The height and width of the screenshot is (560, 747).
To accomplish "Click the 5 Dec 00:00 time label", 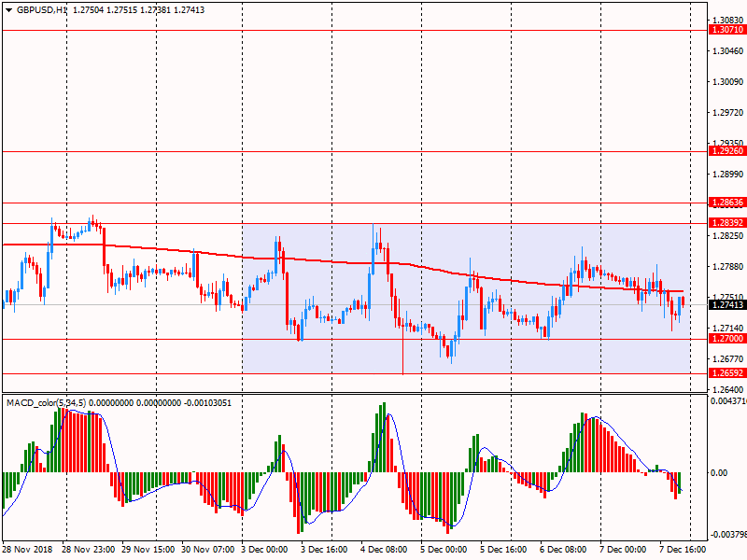I will (x=442, y=550).
